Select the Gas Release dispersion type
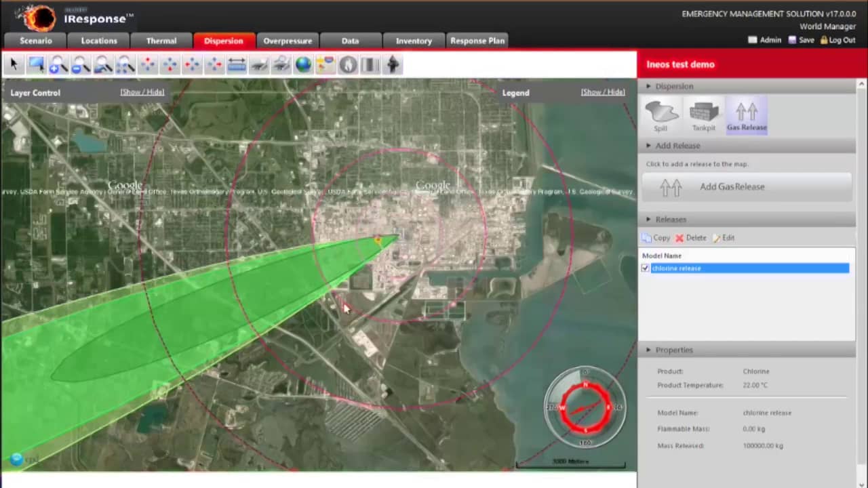Screen dimensions: 868x488 click(747, 115)
